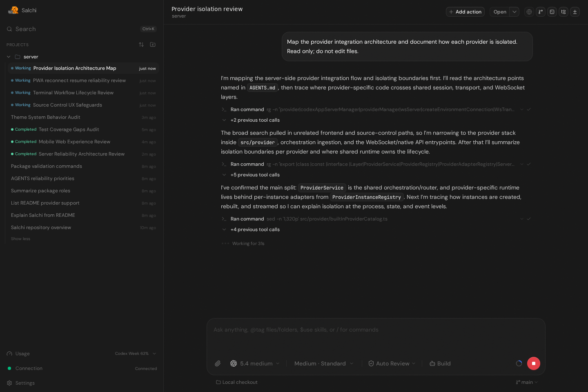Click the green Connection status dot

coord(9,368)
